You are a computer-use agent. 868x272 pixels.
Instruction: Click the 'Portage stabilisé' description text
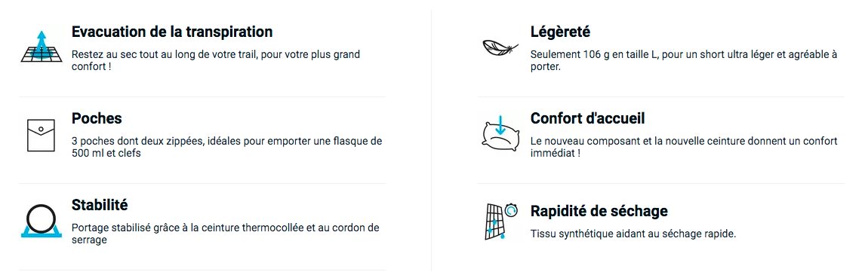coord(226,234)
